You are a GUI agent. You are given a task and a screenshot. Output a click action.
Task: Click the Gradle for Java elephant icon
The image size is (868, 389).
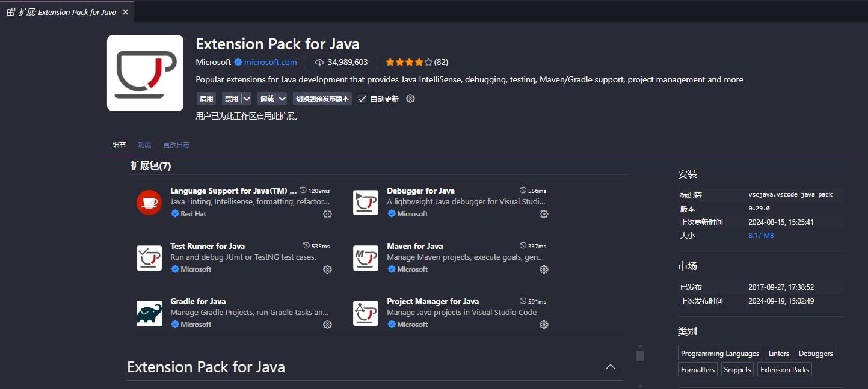(149, 313)
